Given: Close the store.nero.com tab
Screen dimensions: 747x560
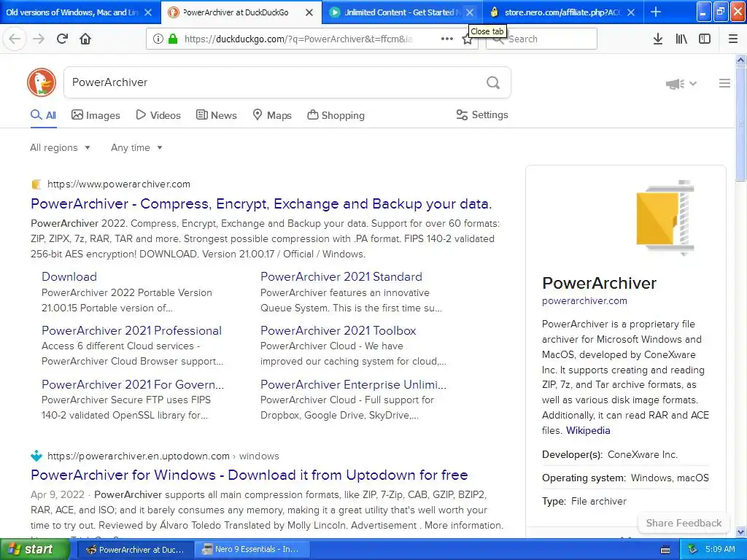Looking at the screenshot, I should [x=631, y=12].
